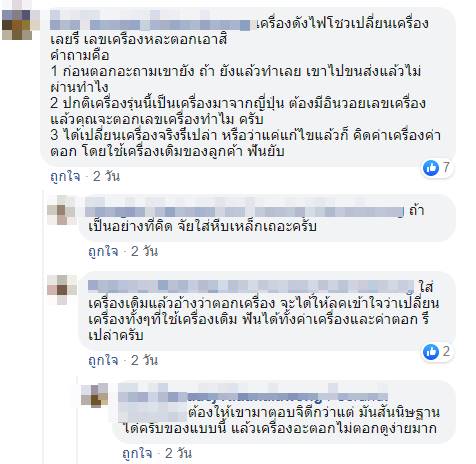Viewport: 476px width, 464px height.
Task: Click the blue thumbs-up icon beside 7
Action: (431, 167)
